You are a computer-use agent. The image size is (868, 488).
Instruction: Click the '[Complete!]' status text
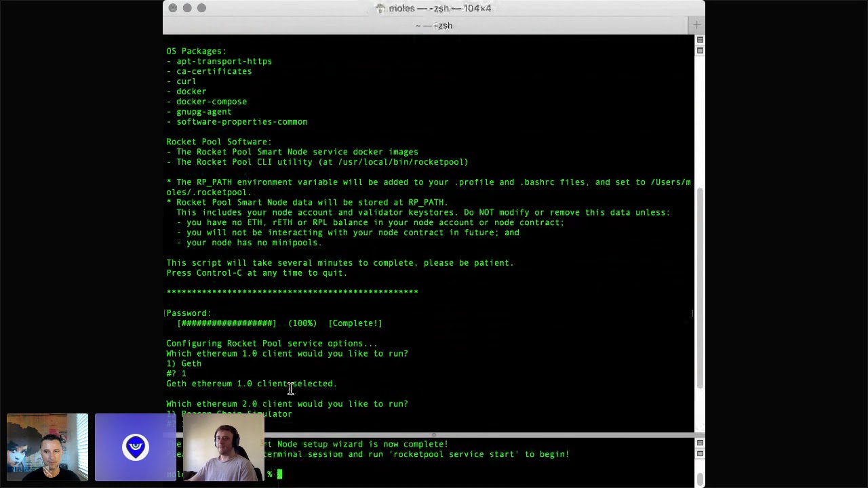(355, 323)
